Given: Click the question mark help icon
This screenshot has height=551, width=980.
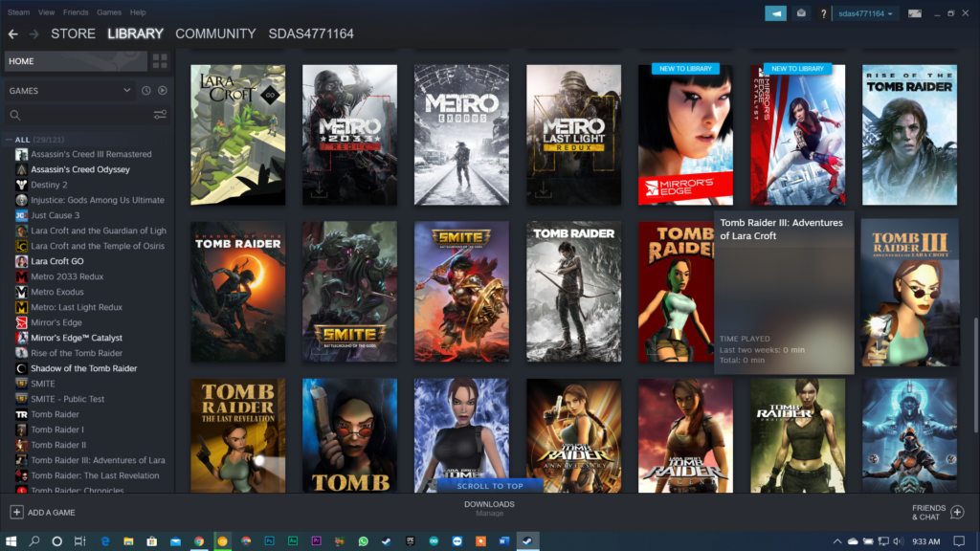Looking at the screenshot, I should [823, 13].
